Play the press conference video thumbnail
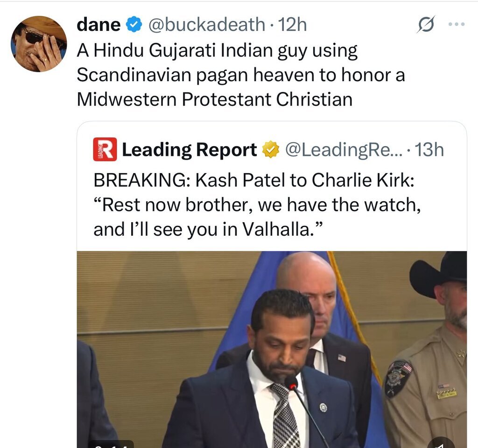This screenshot has height=448, width=478. pyautogui.click(x=272, y=350)
